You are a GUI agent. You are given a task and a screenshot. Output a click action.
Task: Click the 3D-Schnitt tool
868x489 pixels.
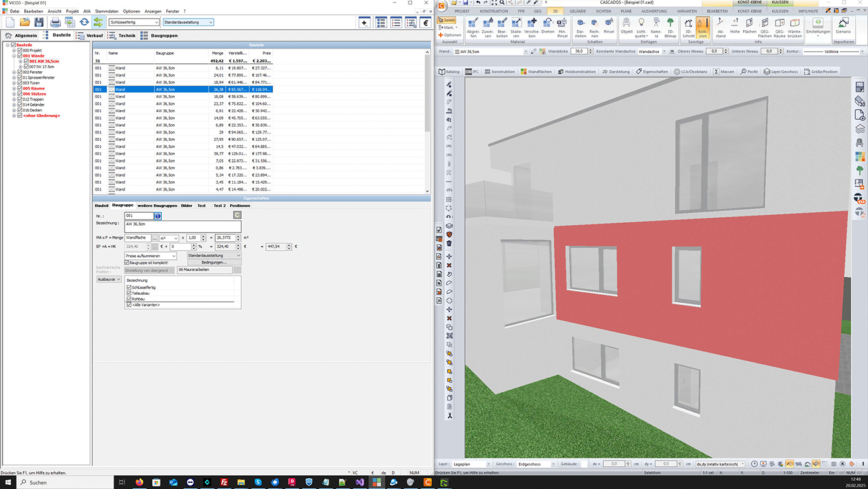pos(689,27)
